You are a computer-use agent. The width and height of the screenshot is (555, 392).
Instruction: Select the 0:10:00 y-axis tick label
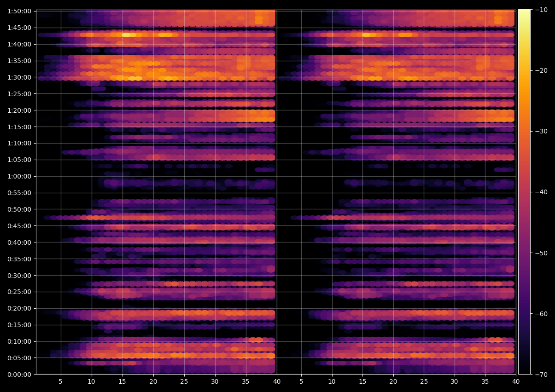point(19,341)
